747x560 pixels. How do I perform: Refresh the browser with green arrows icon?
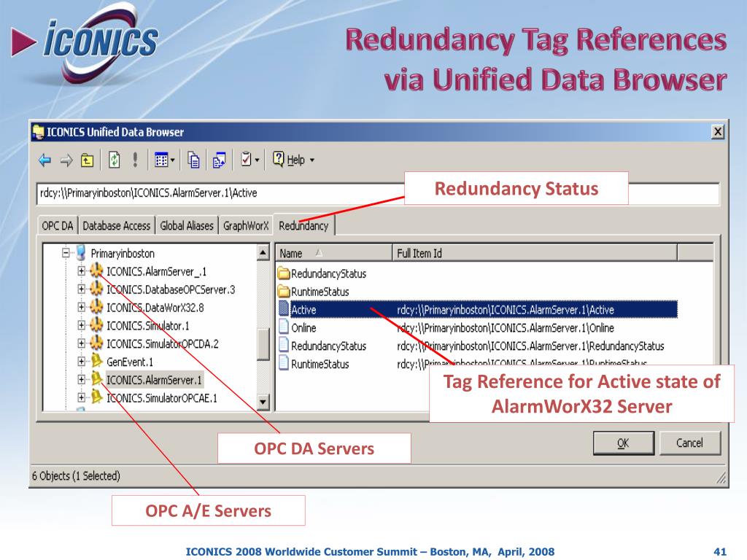[x=115, y=160]
